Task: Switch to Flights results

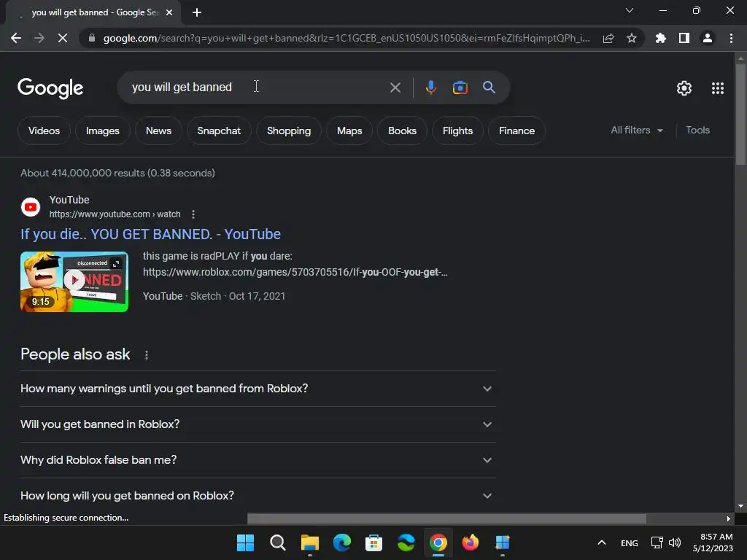Action: click(x=457, y=131)
